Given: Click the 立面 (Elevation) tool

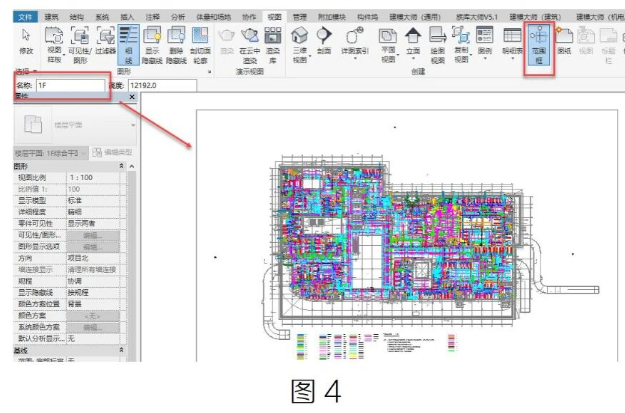Looking at the screenshot, I should (413, 41).
